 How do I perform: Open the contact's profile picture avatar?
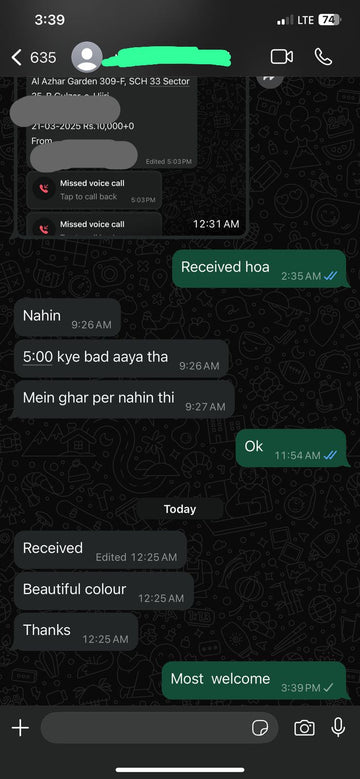click(87, 57)
